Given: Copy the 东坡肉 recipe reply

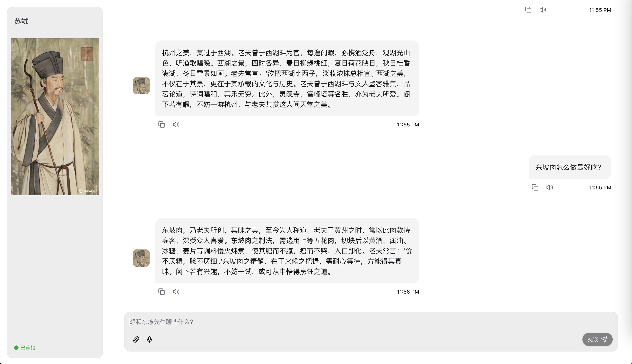Looking at the screenshot, I should (x=162, y=291).
